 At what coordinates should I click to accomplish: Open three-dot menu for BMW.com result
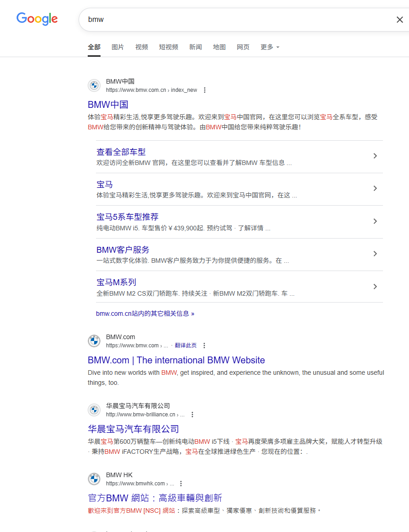click(204, 346)
